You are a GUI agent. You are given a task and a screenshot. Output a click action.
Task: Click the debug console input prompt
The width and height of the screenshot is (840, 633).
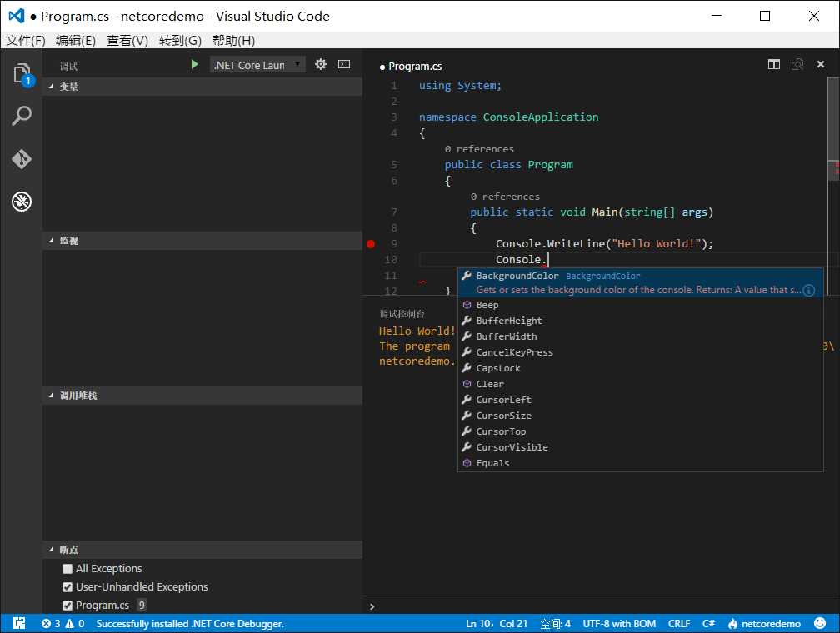(x=600, y=606)
